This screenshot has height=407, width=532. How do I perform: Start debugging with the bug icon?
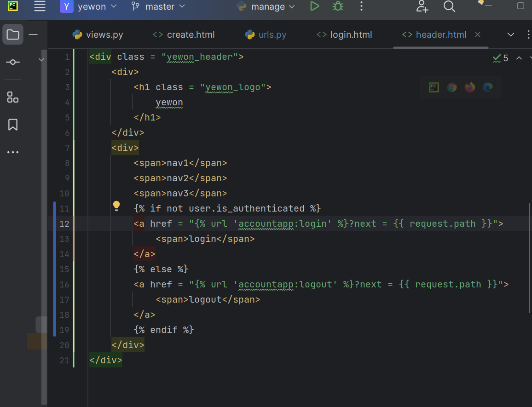click(338, 6)
